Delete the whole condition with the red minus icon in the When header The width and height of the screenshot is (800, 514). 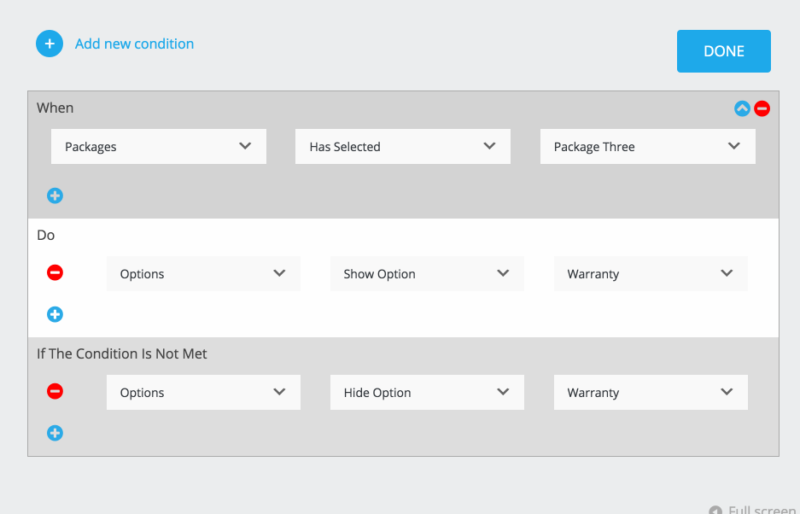point(762,108)
